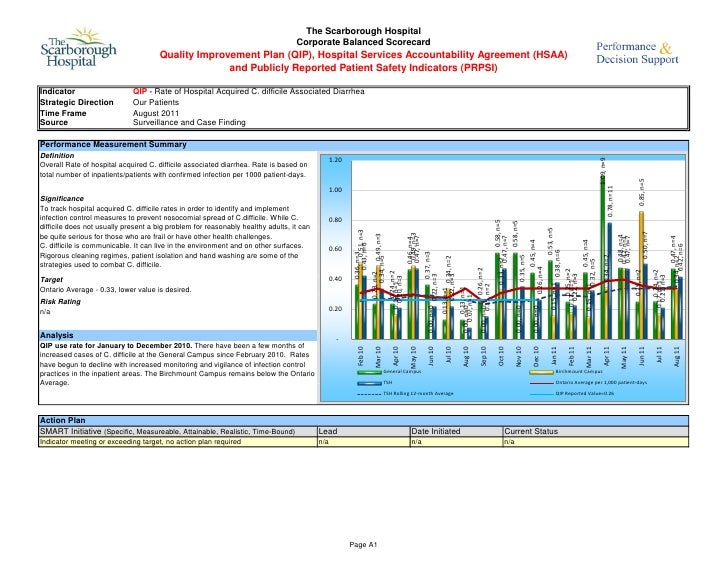Viewport: 728px width, 563px height.
Task: Click the tall green Apr 11 General Campus bar
Action: point(603,257)
